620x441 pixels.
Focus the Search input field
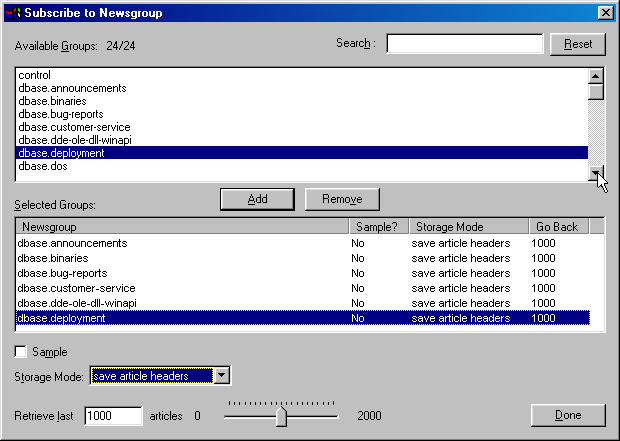[464, 44]
